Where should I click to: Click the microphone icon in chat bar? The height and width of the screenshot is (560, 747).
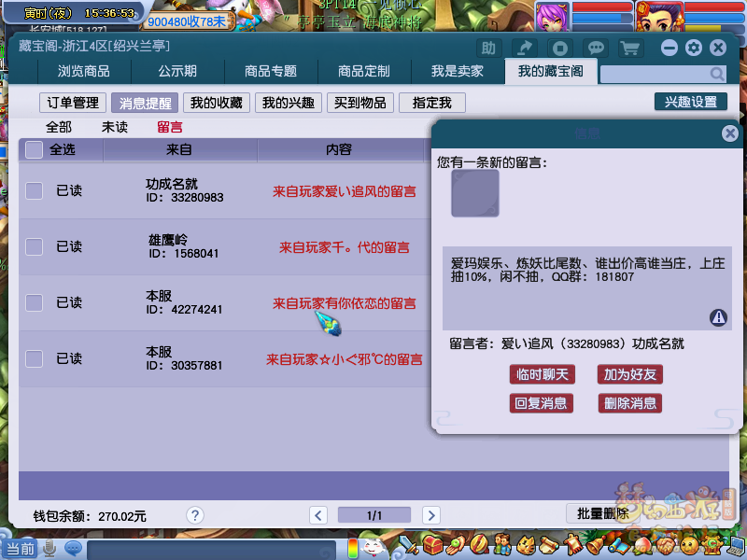click(49, 548)
